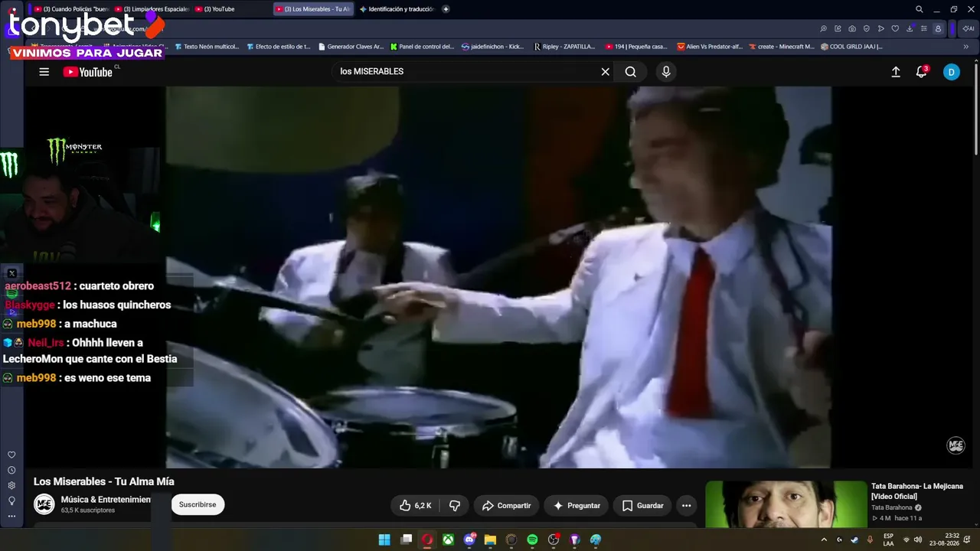
Task: Open 'Generador Claves Ar...' bookmark
Action: tap(351, 47)
